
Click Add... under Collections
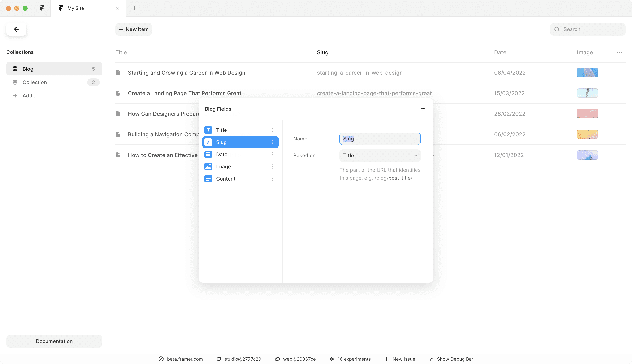click(x=29, y=96)
